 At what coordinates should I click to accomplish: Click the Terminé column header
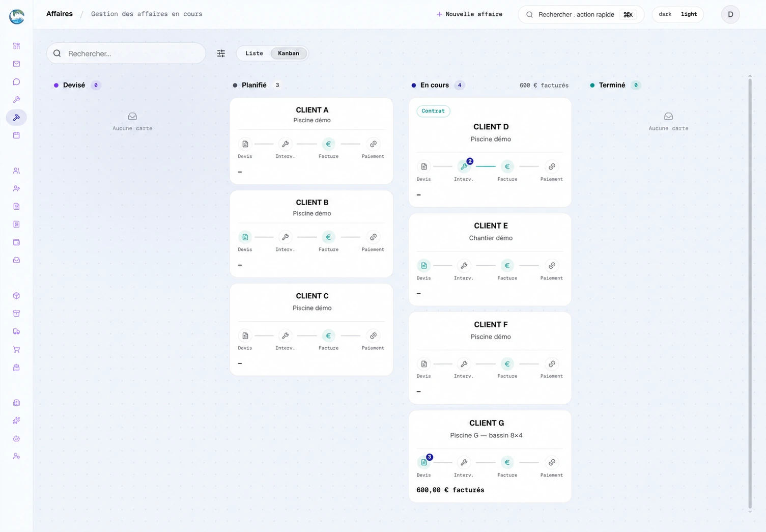(x=612, y=85)
